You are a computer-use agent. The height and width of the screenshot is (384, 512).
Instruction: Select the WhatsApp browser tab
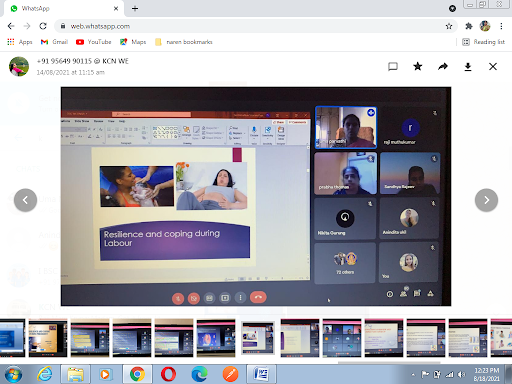(63, 9)
